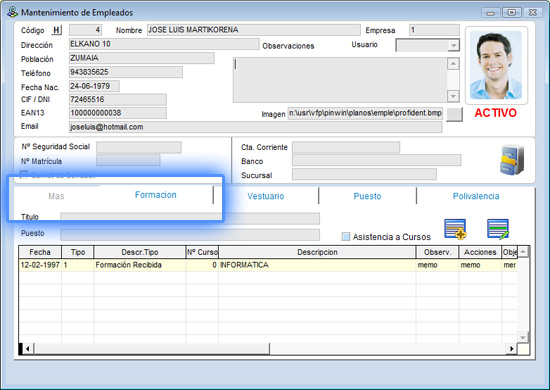Click the Banco input field
The image size is (550, 390).
(x=376, y=160)
